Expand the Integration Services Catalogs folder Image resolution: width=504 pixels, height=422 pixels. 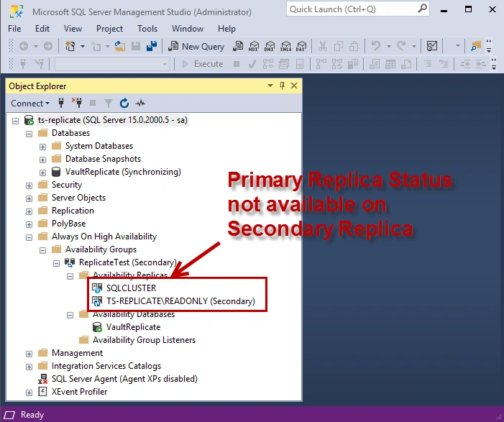[x=29, y=367]
